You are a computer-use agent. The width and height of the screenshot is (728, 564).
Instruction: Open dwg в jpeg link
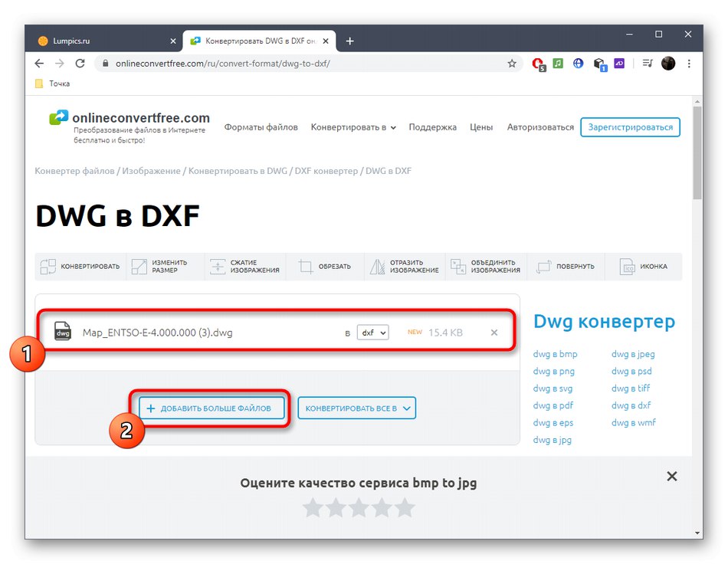633,354
